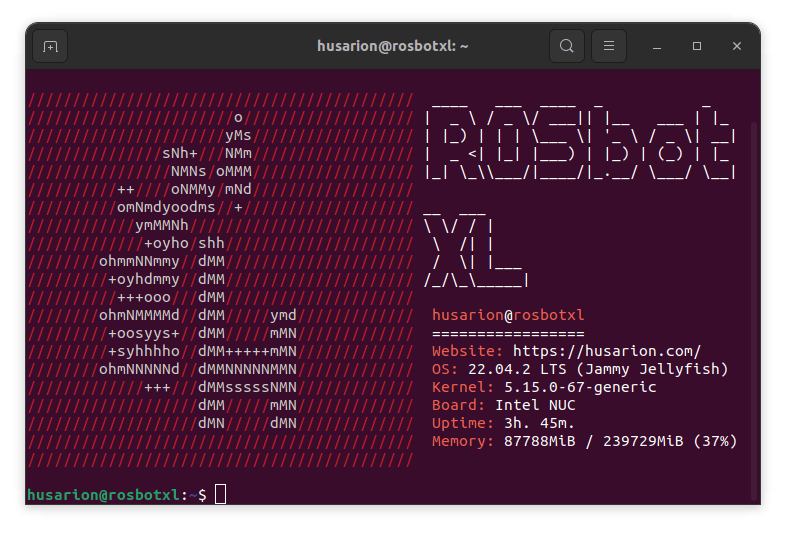Maximize the terminal window
Viewport: 786px width, 533px height.
697,46
